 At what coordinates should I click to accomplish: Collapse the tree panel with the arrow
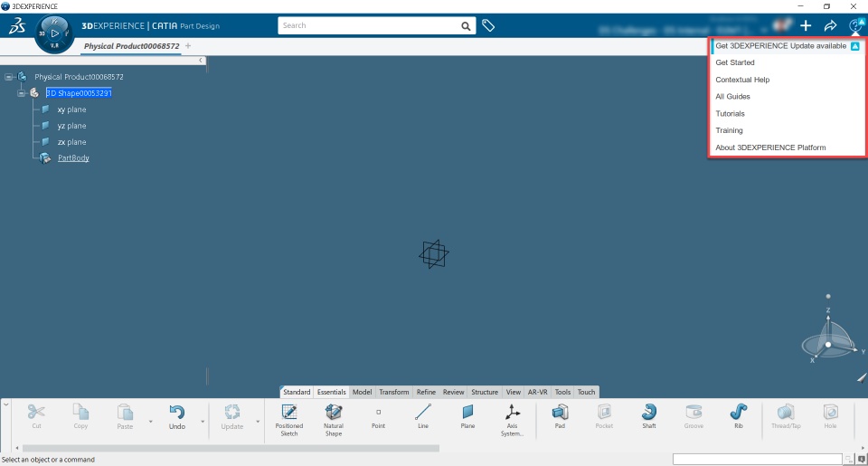tap(201, 61)
